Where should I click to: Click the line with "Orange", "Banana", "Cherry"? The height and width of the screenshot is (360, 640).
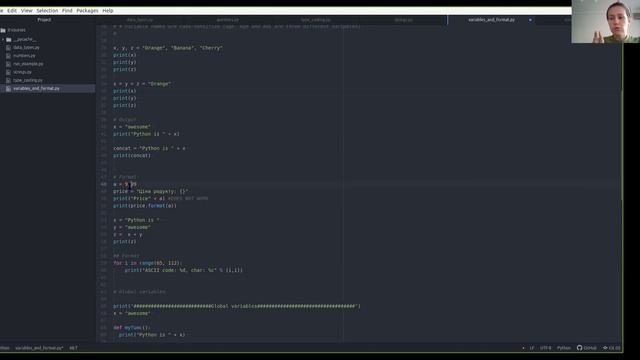click(x=168, y=48)
